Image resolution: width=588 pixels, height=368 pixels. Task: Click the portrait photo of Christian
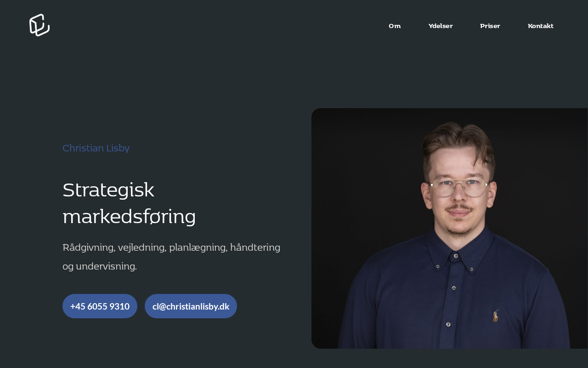[x=450, y=228]
